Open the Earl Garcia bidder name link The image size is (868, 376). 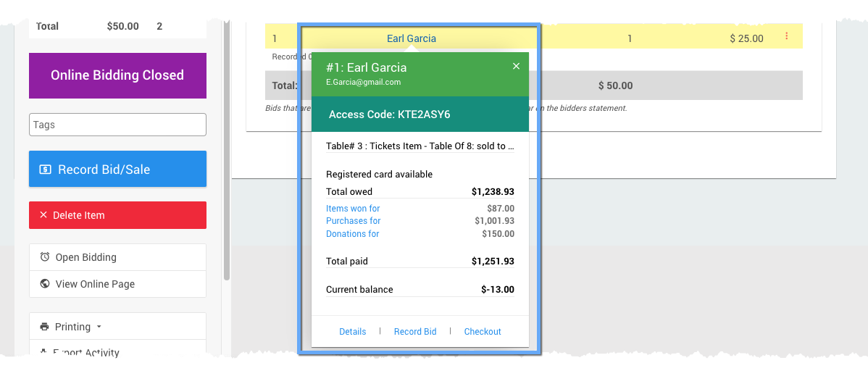(x=412, y=38)
